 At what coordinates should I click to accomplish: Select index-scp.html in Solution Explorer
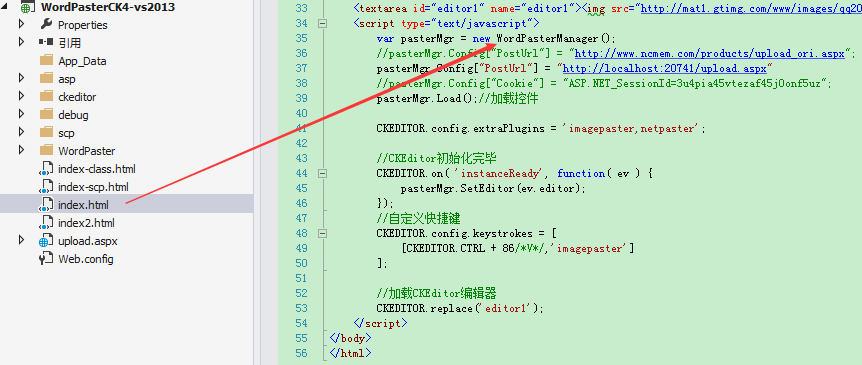pyautogui.click(x=93, y=187)
